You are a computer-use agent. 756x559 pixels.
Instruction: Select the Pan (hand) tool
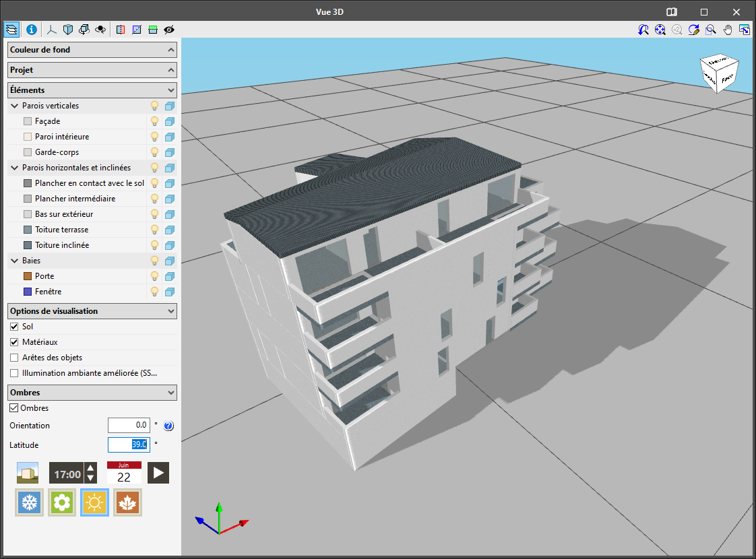728,30
